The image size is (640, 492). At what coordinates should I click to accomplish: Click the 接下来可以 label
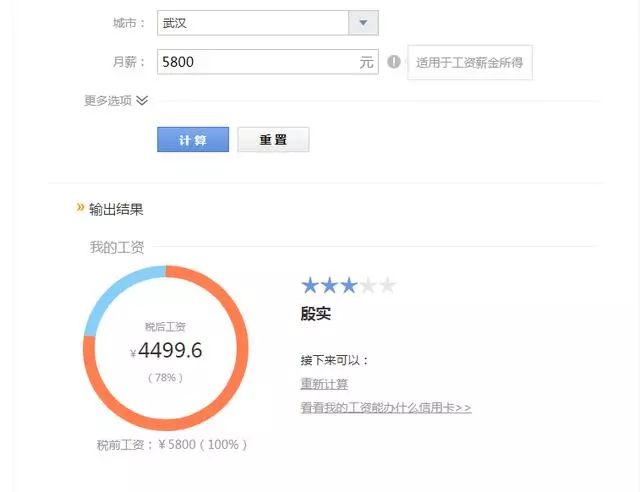pyautogui.click(x=334, y=361)
